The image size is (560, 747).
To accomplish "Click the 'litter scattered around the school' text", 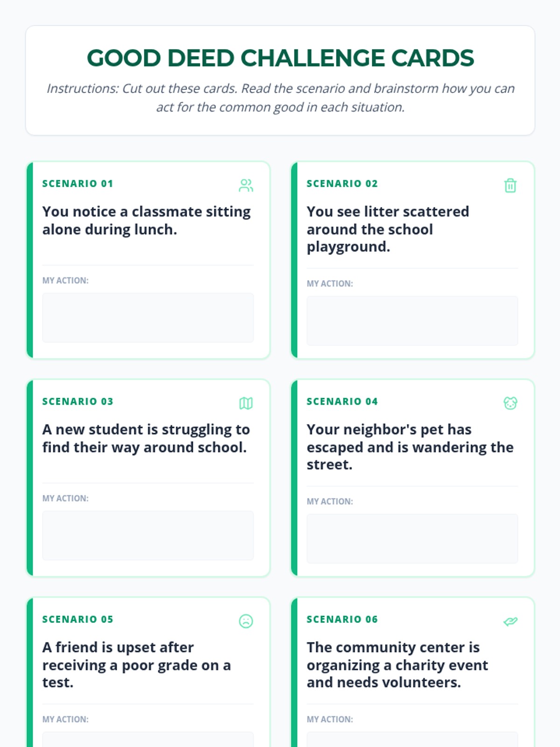I will pyautogui.click(x=387, y=229).
